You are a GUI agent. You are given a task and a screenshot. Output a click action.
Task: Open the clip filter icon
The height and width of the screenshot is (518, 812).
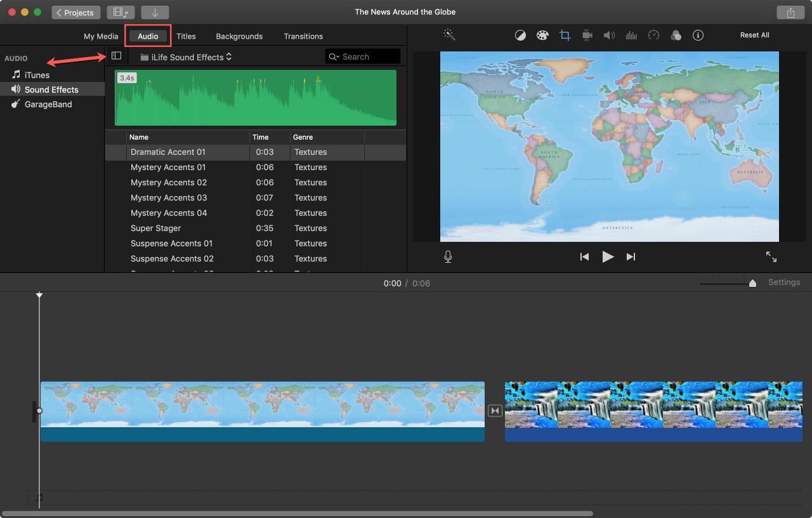676,36
